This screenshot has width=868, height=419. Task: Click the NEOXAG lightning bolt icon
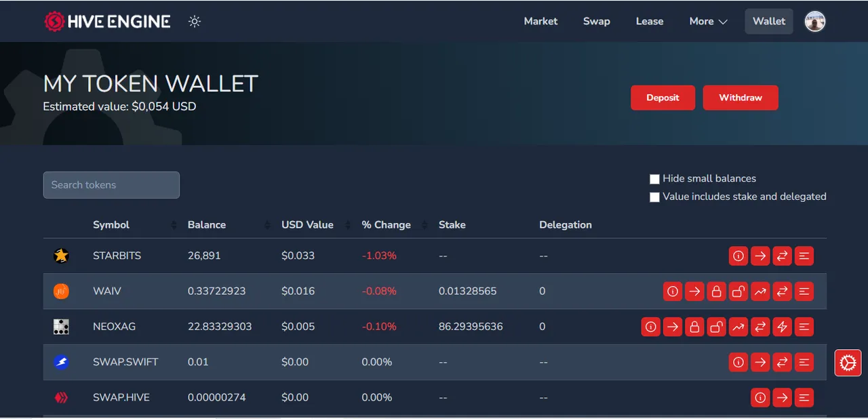tap(782, 327)
